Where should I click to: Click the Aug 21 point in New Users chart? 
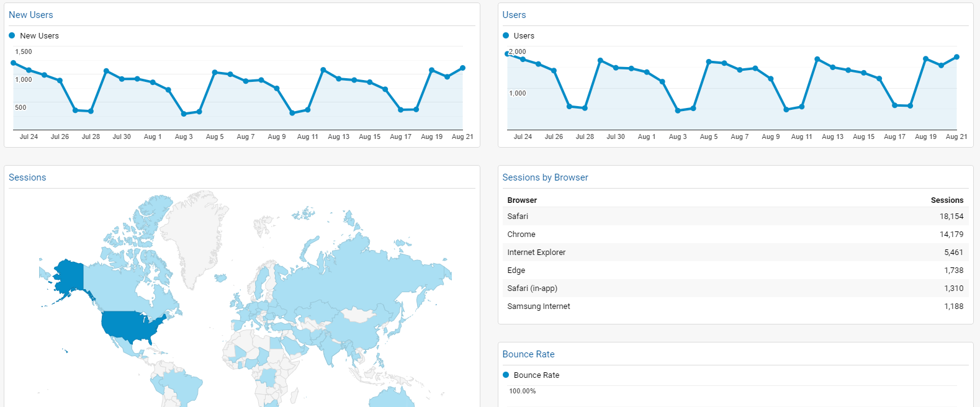(x=462, y=68)
